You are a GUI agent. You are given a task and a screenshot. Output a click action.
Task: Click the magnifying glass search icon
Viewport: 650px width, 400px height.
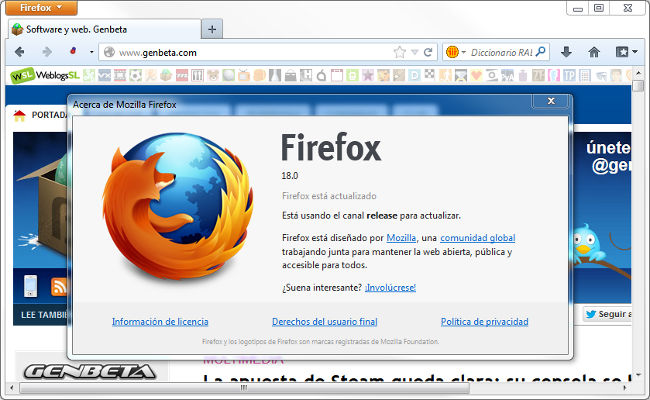pyautogui.click(x=540, y=52)
